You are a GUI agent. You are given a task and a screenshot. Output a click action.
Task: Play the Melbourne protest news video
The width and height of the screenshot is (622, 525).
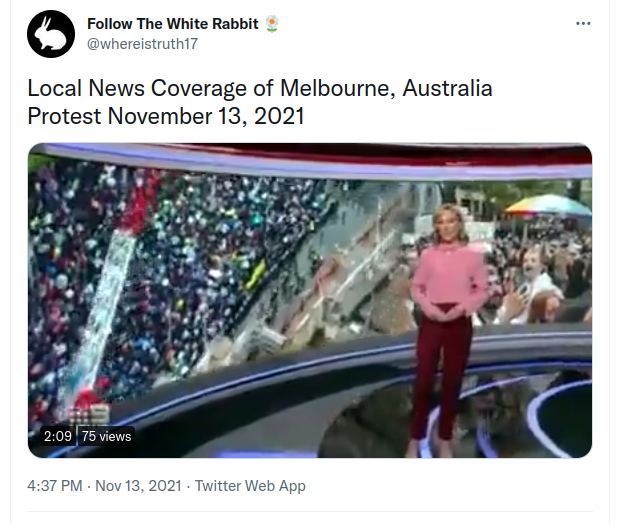(310, 300)
